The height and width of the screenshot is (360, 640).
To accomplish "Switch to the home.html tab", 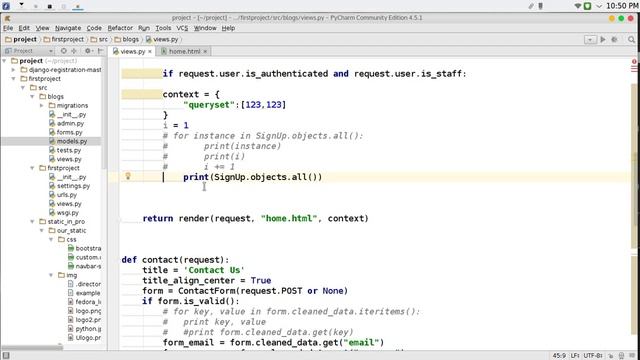I will [x=184, y=51].
